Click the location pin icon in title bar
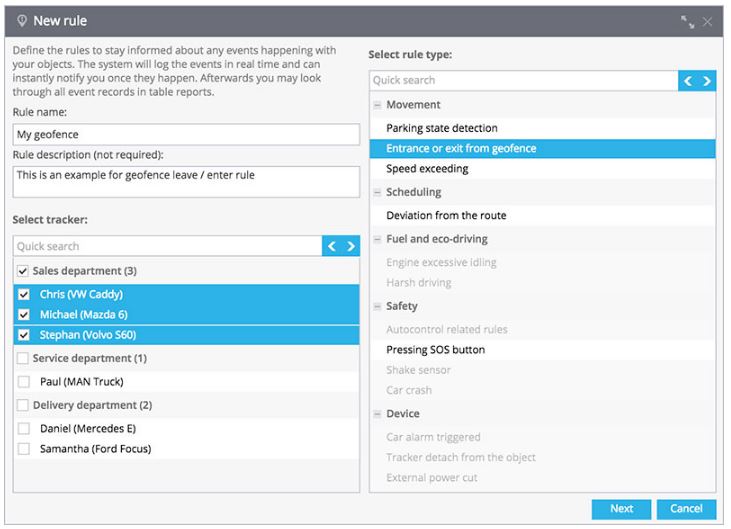 (21, 21)
